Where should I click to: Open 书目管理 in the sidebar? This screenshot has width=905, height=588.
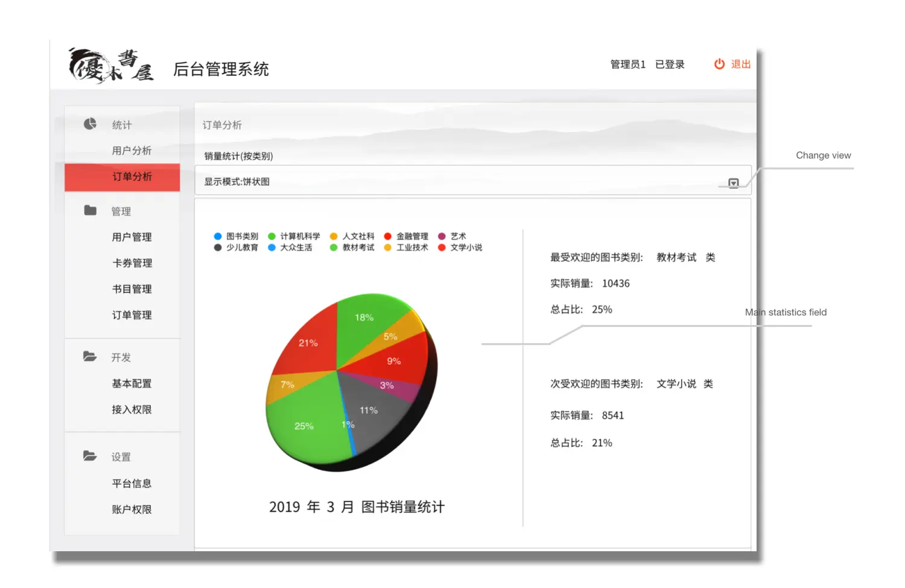pyautogui.click(x=132, y=289)
